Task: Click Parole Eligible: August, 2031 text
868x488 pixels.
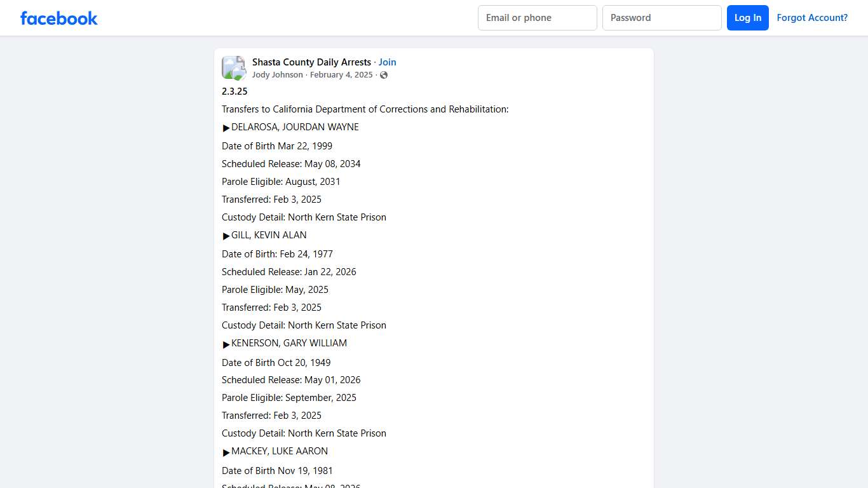Action: pos(281,181)
